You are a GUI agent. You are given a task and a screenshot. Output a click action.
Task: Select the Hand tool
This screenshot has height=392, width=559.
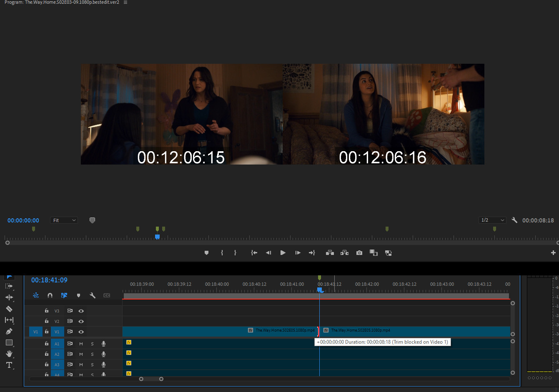[x=9, y=354]
